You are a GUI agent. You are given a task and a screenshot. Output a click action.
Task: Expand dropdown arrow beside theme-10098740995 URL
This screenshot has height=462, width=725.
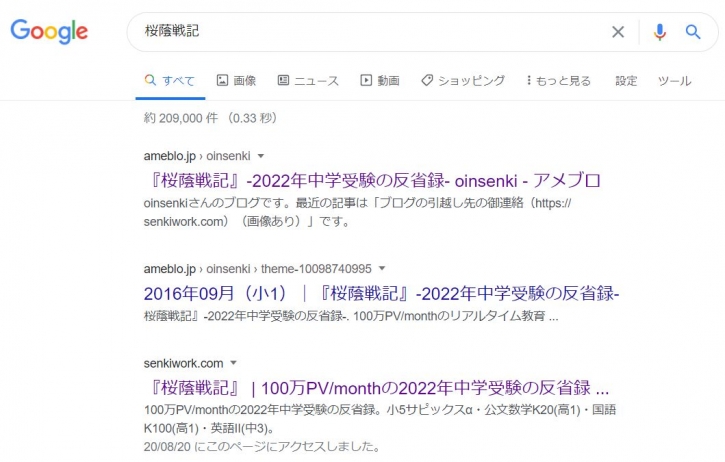pyautogui.click(x=382, y=268)
